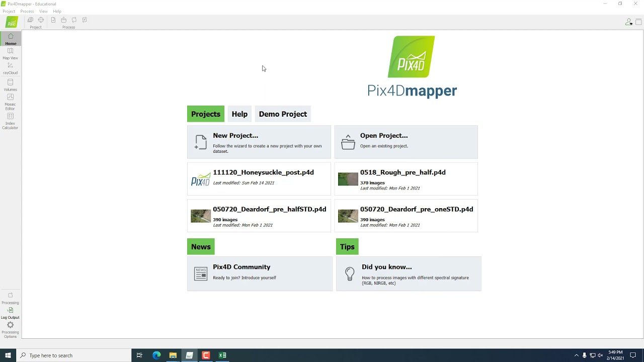This screenshot has width=644, height=362.
Task: Open the user account dropdown
Action: point(629,22)
